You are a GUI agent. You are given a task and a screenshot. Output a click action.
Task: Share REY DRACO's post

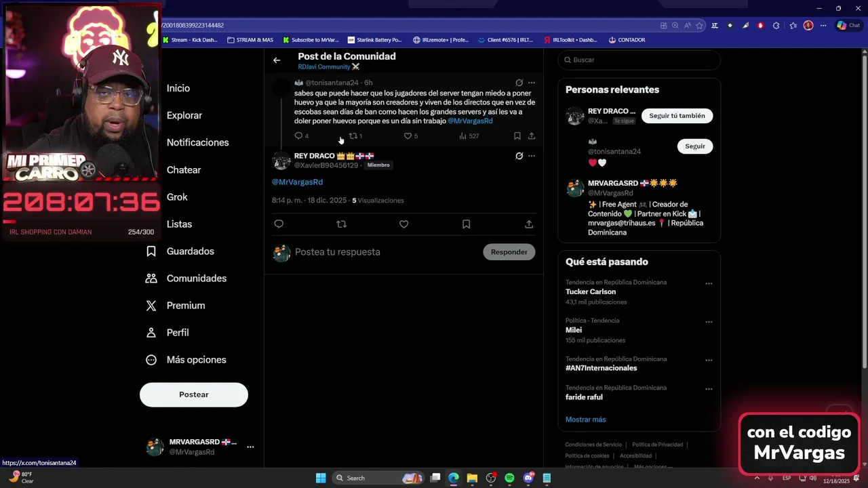click(x=529, y=224)
